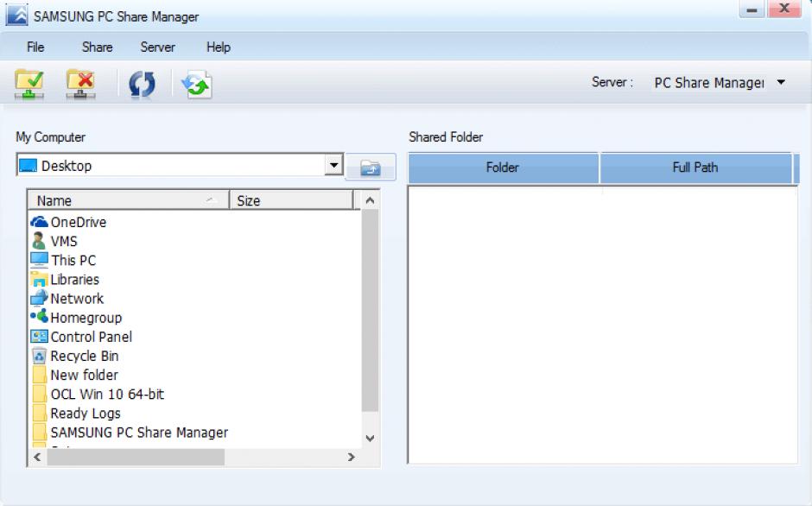Select the "OneDrive" entry text
Screen dimensions: 812x506
click(79, 222)
